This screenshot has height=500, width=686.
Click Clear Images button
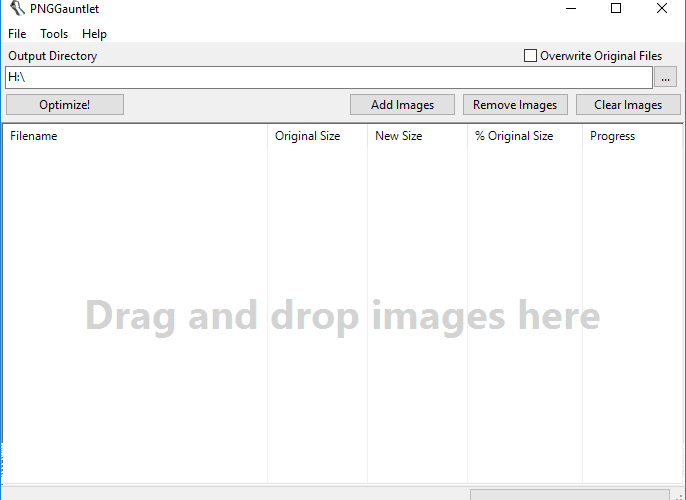click(628, 105)
